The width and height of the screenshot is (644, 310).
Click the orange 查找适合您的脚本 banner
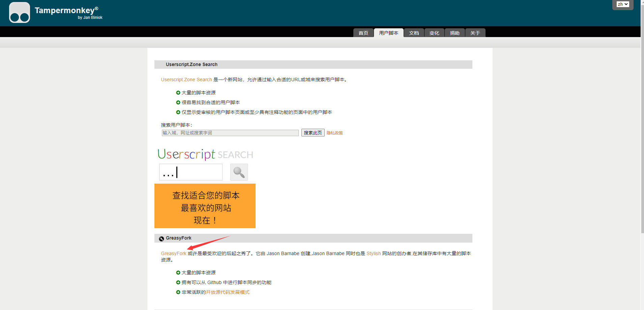coord(205,206)
